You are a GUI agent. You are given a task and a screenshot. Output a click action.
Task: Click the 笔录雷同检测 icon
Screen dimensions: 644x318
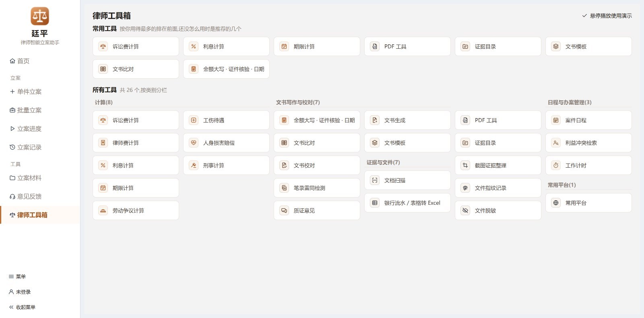(x=284, y=188)
